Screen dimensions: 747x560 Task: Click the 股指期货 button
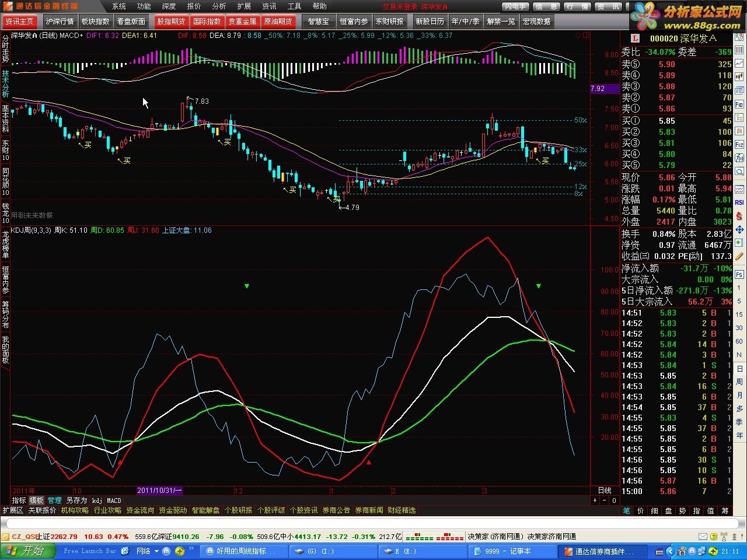click(x=171, y=22)
